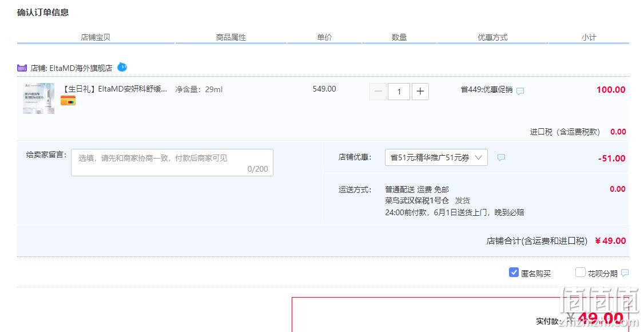644x332 pixels.
Task: Click the 商品属性 column header
Action: (x=231, y=37)
